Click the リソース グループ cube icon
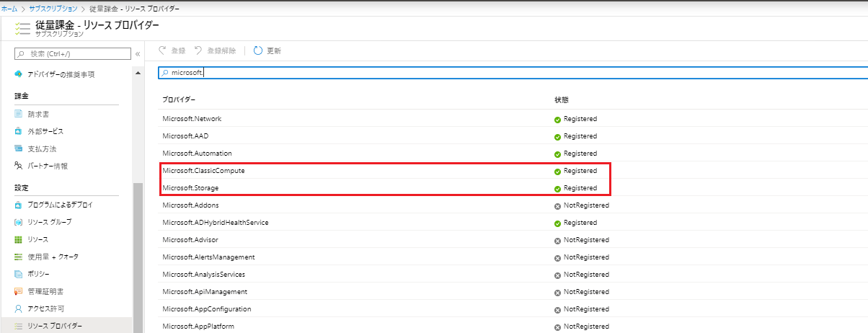The image size is (868, 333). coord(19,222)
